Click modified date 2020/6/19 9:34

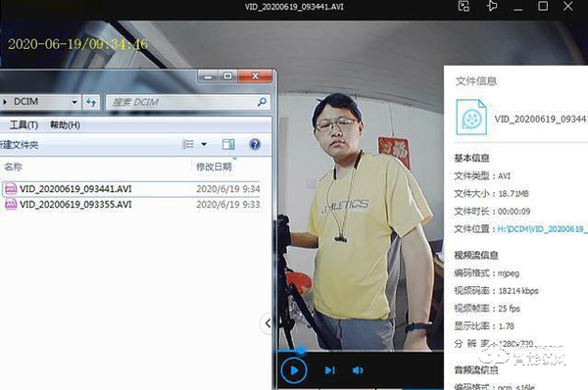(228, 188)
